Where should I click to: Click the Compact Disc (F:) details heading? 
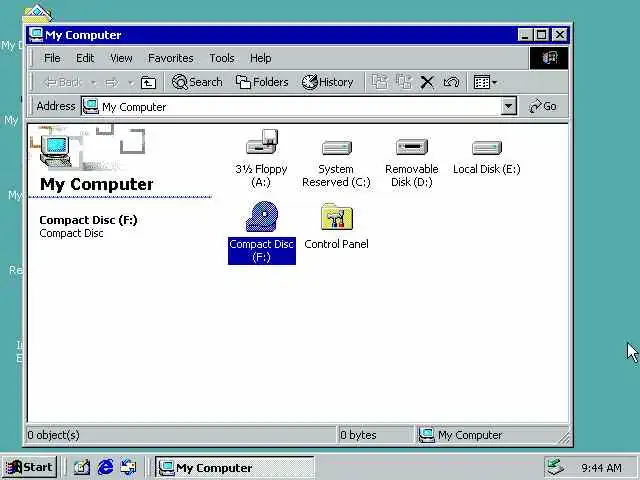pyautogui.click(x=88, y=220)
